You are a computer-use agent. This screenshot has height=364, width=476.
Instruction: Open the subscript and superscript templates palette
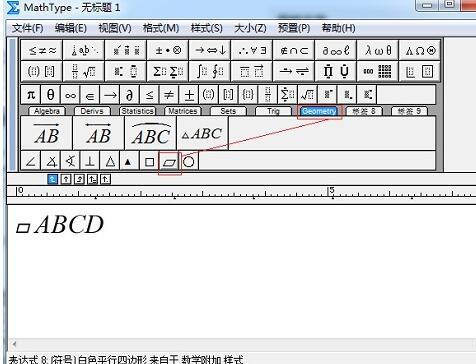[126, 71]
